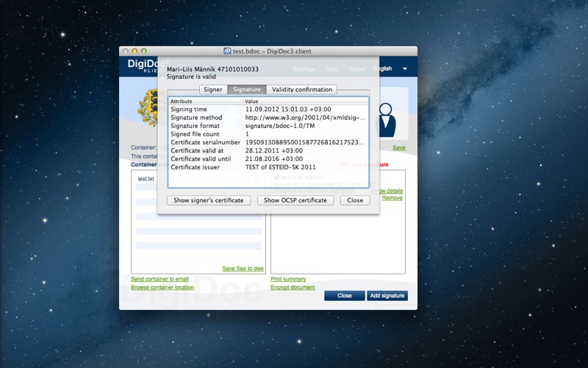Select the Signature tab
This screenshot has height=368, width=588.
[246, 90]
